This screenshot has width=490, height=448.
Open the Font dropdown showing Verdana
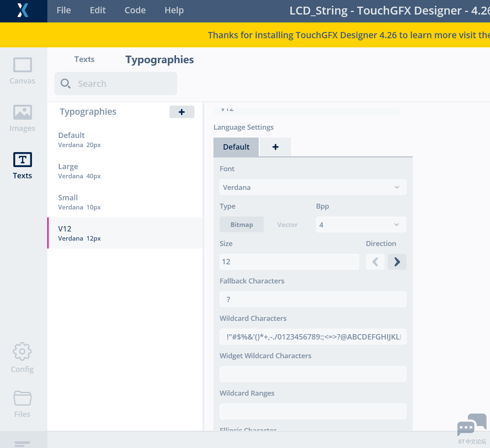pos(313,187)
